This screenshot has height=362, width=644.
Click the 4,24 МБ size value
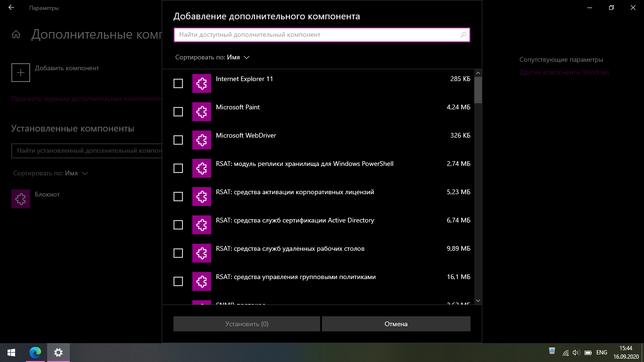[458, 107]
